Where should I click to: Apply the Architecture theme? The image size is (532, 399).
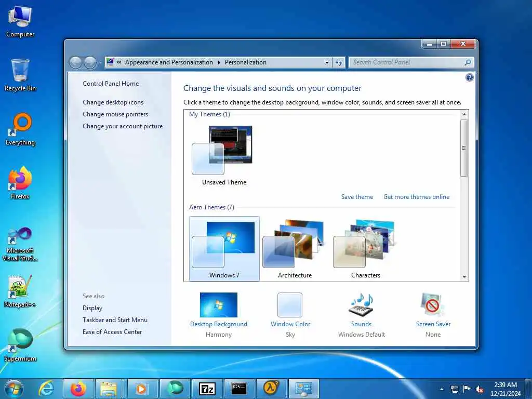[295, 249]
